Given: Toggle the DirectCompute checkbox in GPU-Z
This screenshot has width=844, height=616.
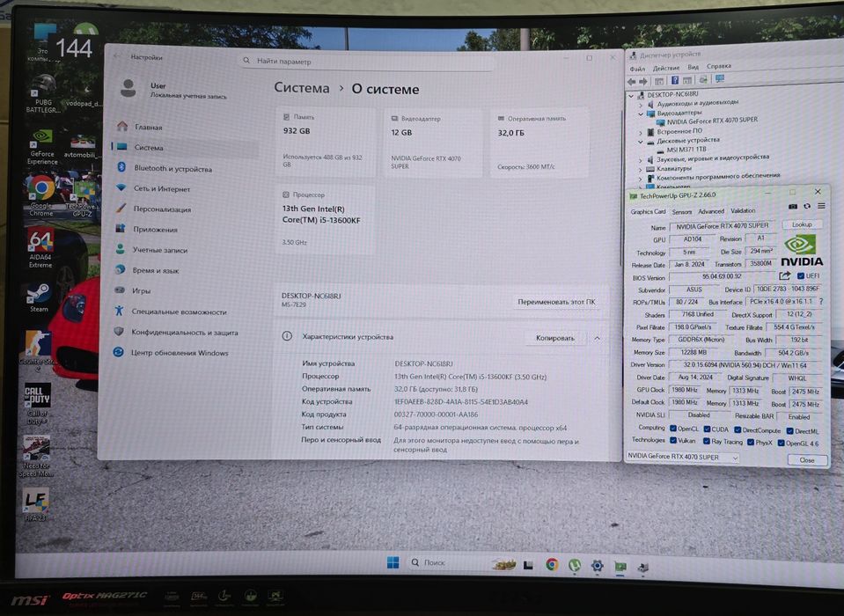Looking at the screenshot, I should point(738,429).
